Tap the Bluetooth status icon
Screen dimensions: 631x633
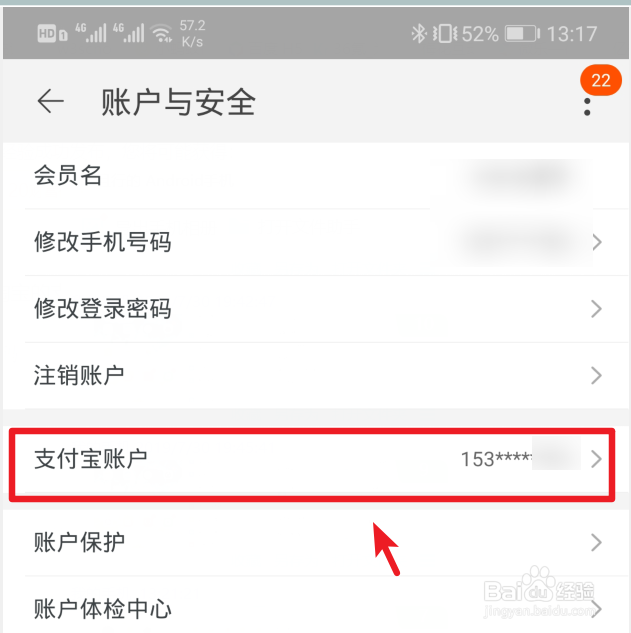(419, 34)
